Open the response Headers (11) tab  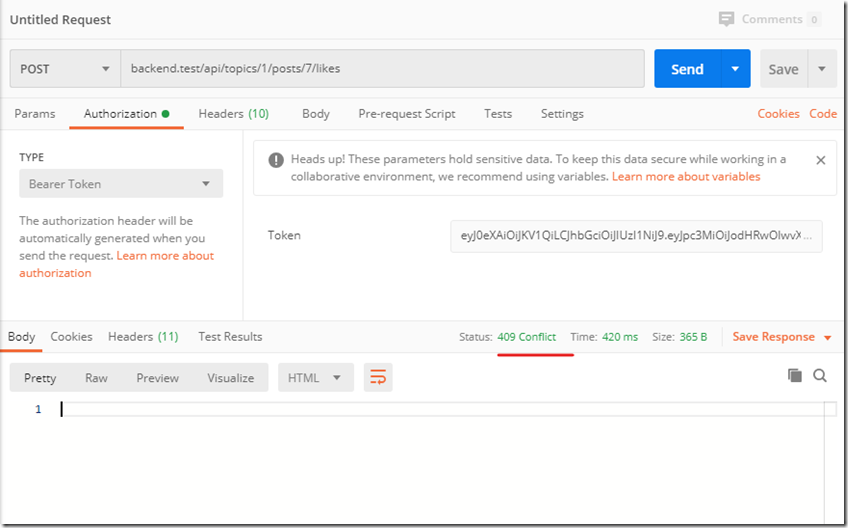143,336
